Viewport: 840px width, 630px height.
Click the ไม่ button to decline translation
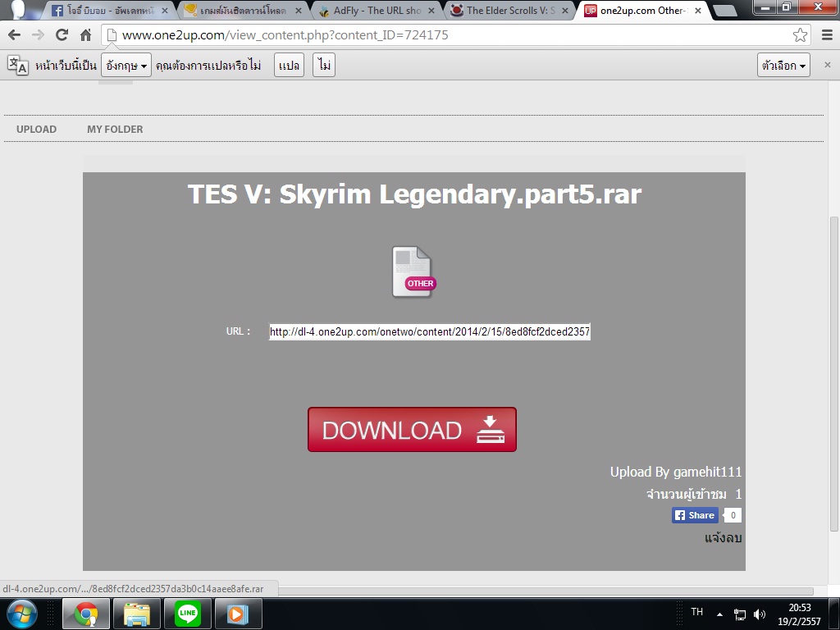(324, 66)
